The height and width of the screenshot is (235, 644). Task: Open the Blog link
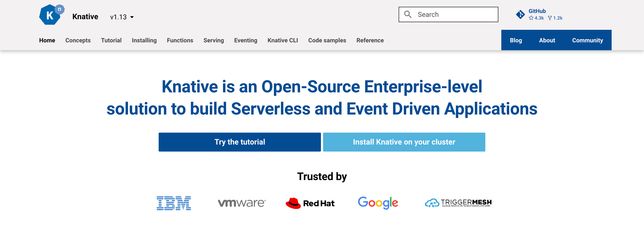(x=516, y=40)
